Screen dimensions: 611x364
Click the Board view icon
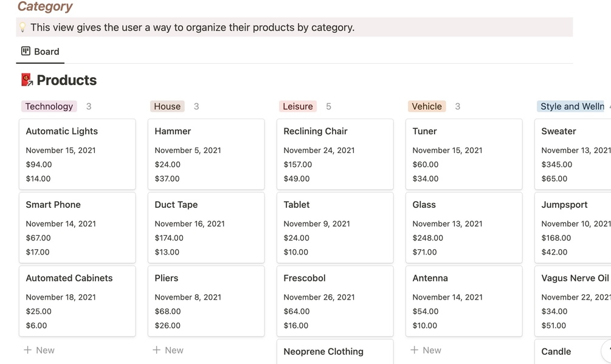coord(26,51)
